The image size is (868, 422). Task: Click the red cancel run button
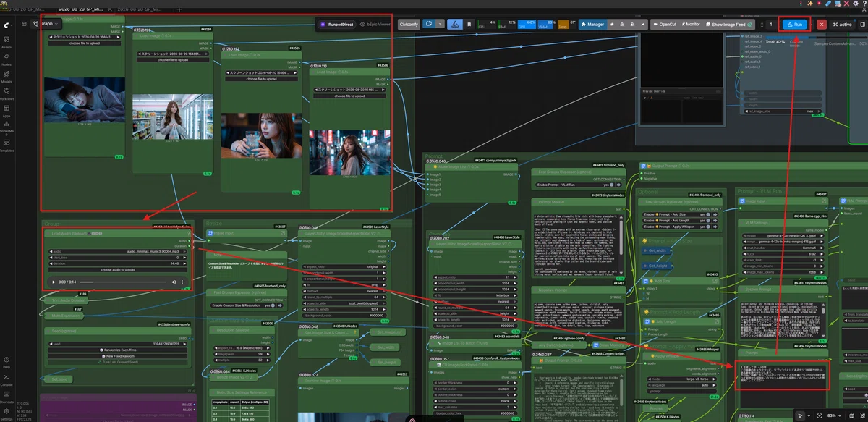pyautogui.click(x=821, y=24)
